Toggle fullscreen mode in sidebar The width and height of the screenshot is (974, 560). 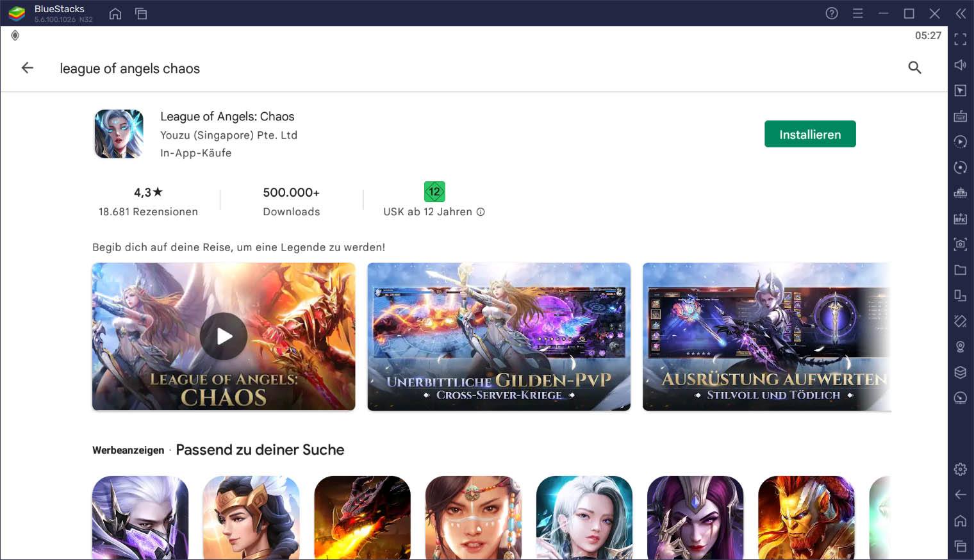(960, 39)
